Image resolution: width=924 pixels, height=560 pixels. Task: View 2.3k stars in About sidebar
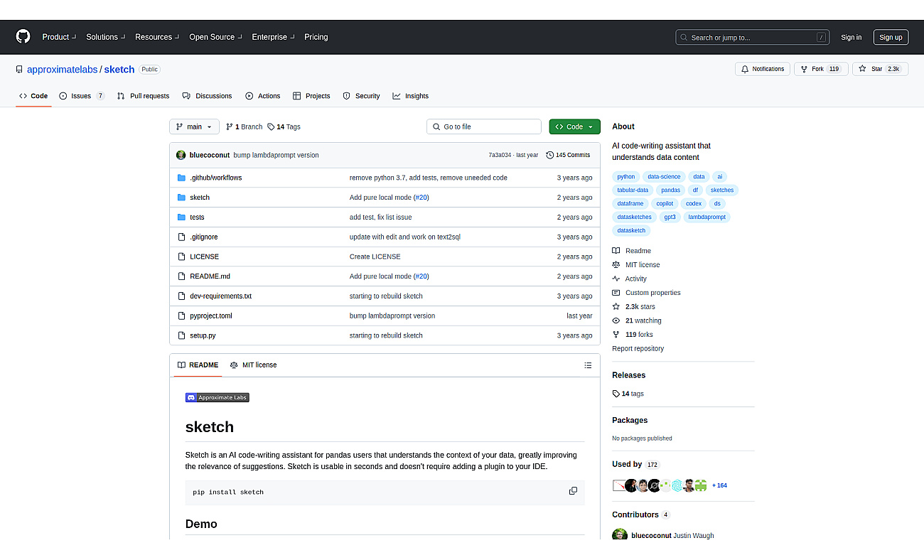(634, 306)
